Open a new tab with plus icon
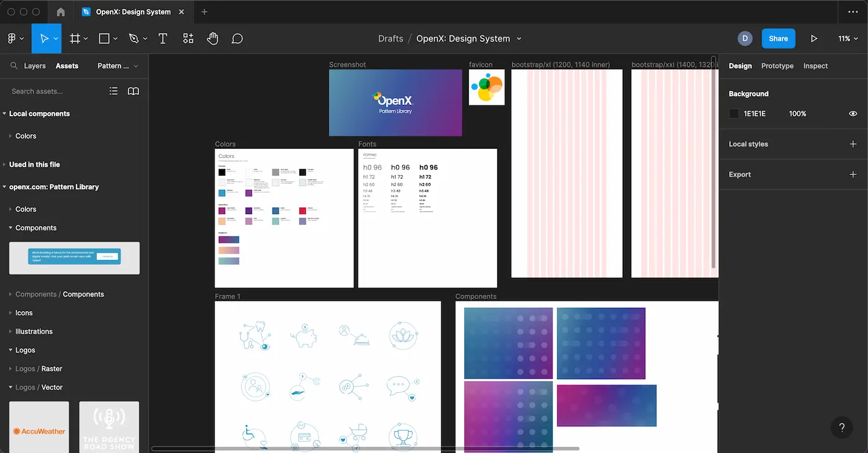 click(204, 12)
